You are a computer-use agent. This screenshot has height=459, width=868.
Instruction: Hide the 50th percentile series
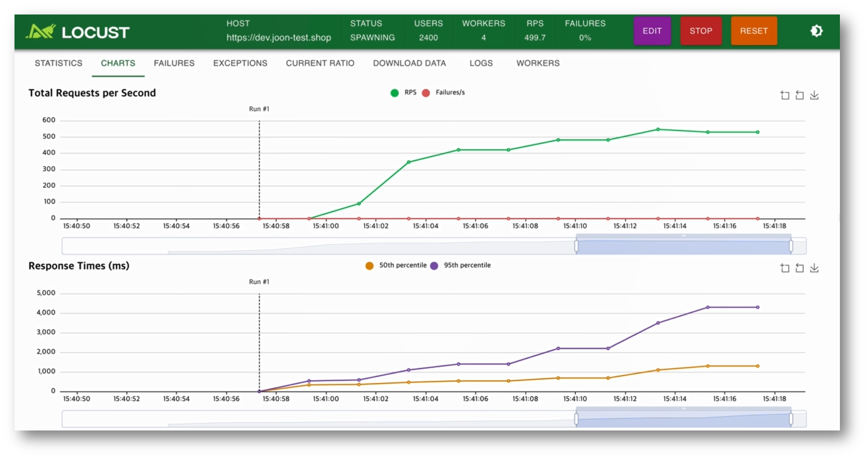click(396, 265)
